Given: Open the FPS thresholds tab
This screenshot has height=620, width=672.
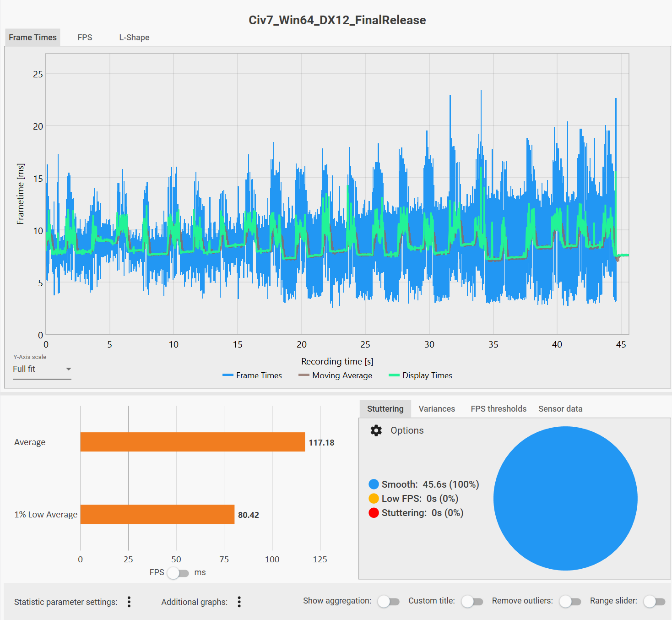Looking at the screenshot, I should click(499, 409).
